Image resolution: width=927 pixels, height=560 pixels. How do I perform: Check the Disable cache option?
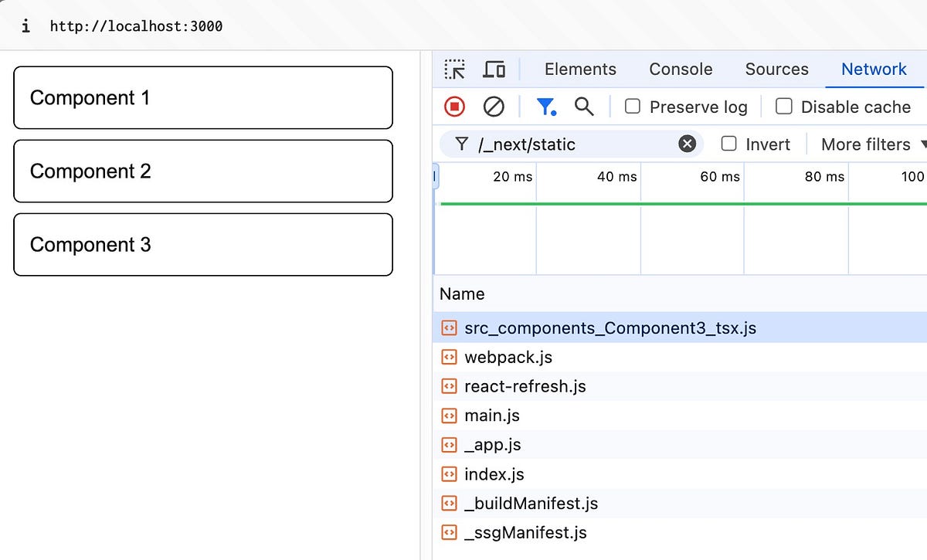(x=784, y=107)
